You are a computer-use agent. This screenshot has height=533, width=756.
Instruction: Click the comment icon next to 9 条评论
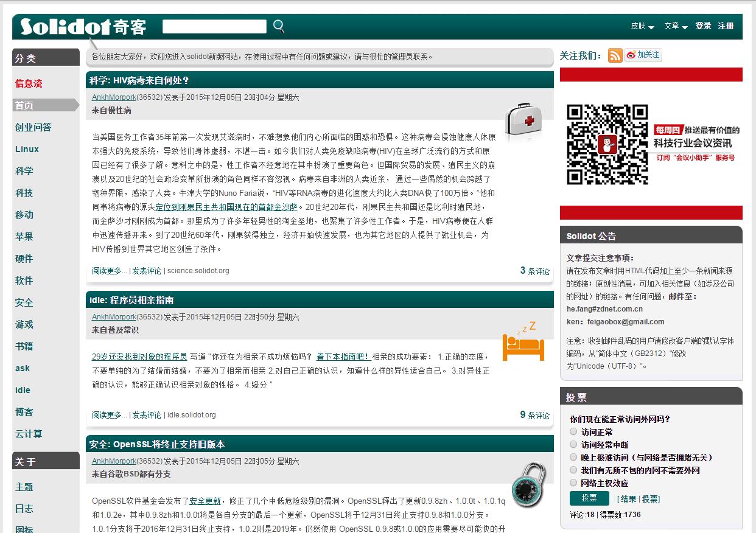click(x=533, y=414)
